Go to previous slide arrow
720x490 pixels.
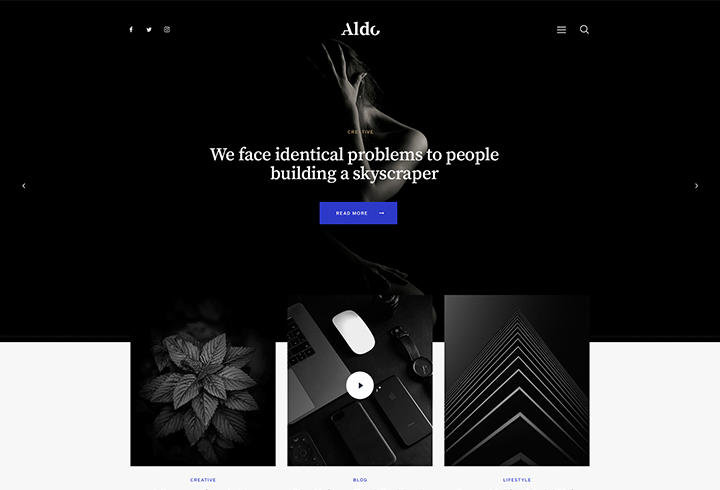tap(24, 186)
